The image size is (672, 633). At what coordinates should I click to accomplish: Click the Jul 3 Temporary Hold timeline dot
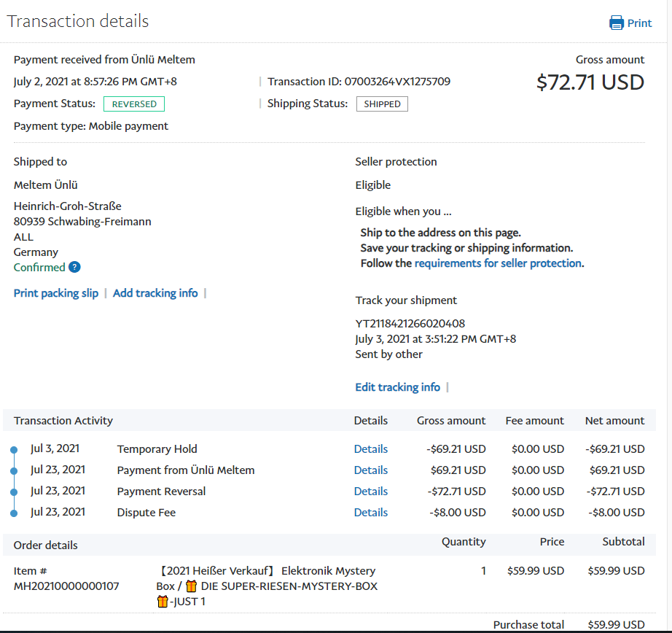click(14, 450)
